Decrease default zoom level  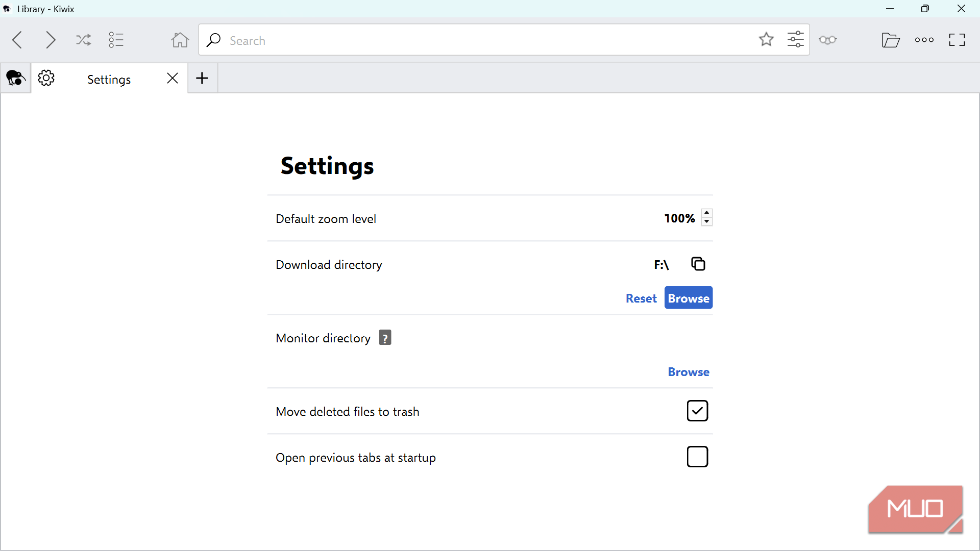point(707,222)
